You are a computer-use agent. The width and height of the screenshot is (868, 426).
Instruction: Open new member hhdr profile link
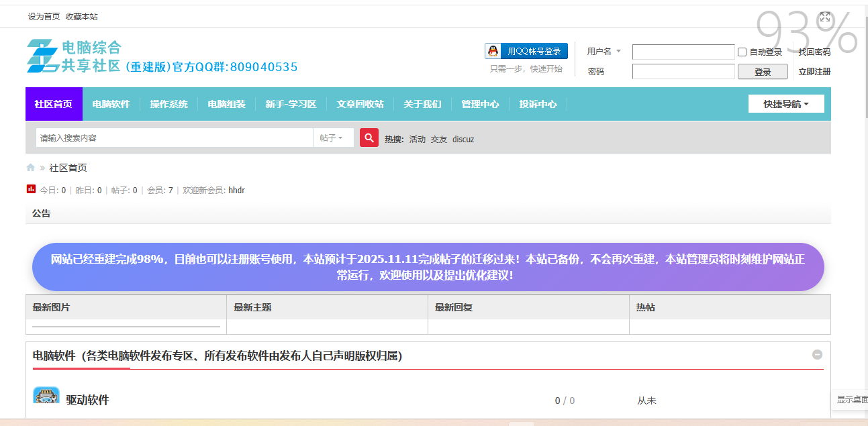point(236,191)
